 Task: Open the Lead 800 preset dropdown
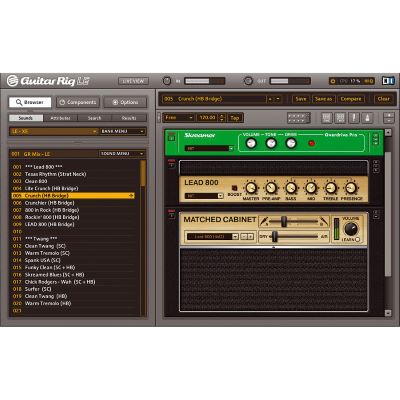(204, 196)
